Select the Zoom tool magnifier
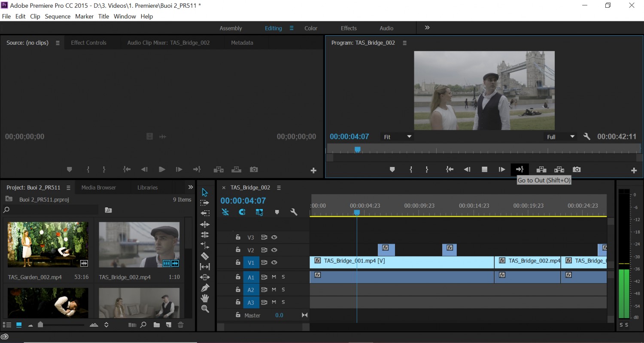This screenshot has height=343, width=644. click(x=205, y=309)
